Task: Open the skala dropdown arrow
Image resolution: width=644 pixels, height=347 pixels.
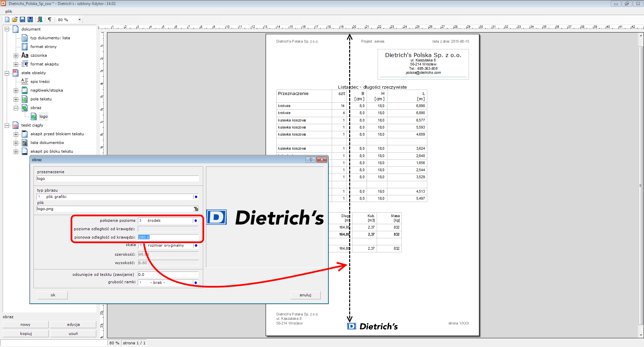Action: (x=196, y=246)
